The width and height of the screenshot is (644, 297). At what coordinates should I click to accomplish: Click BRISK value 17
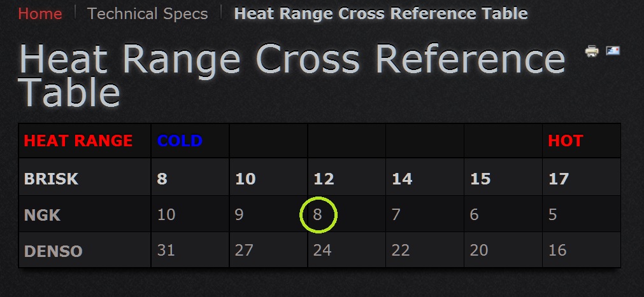point(559,179)
